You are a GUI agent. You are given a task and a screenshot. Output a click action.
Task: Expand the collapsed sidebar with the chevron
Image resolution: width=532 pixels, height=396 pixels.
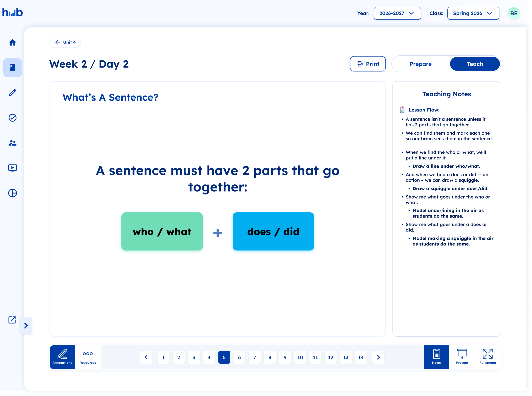[26, 326]
